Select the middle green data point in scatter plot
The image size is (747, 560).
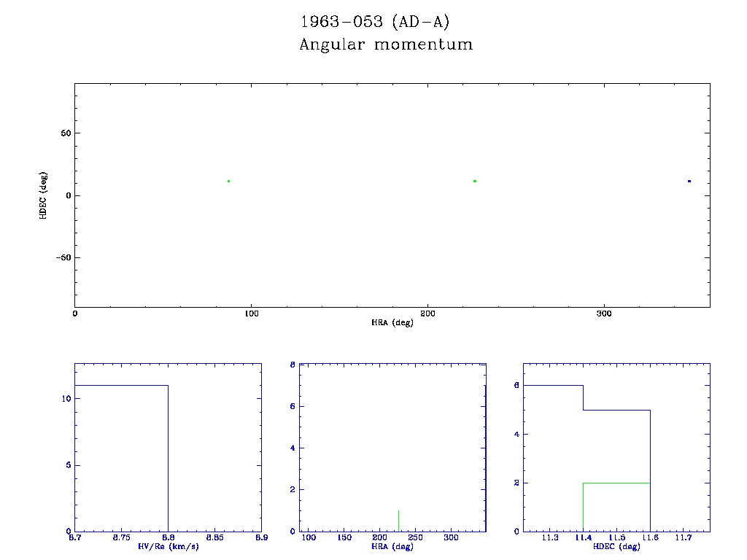(475, 181)
